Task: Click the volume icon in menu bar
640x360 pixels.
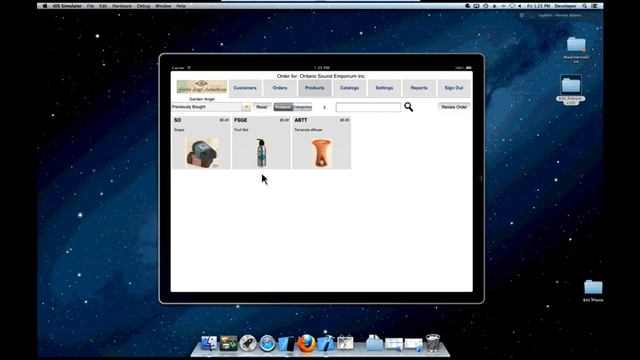Action: click(520, 6)
